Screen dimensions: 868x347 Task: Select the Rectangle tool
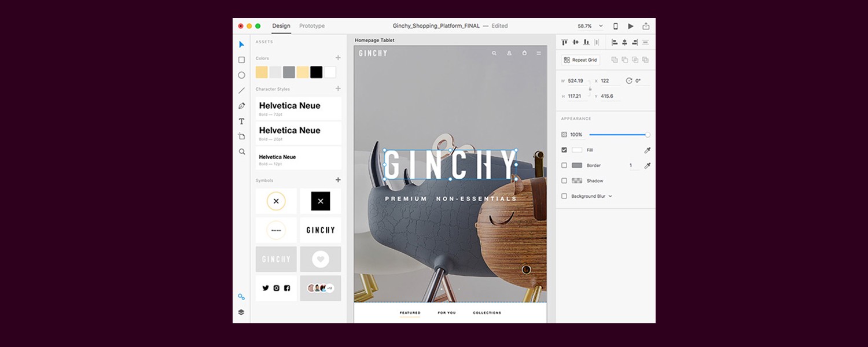[241, 60]
